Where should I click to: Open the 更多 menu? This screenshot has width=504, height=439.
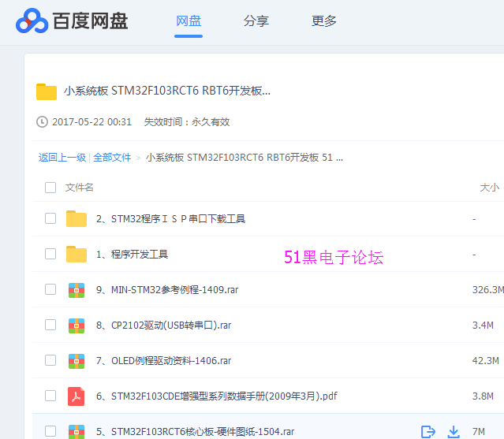pos(323,20)
